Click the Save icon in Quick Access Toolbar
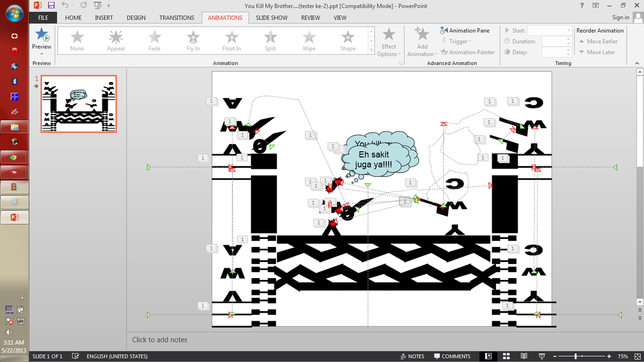Viewport: 644px width, 362px height. [51, 5]
